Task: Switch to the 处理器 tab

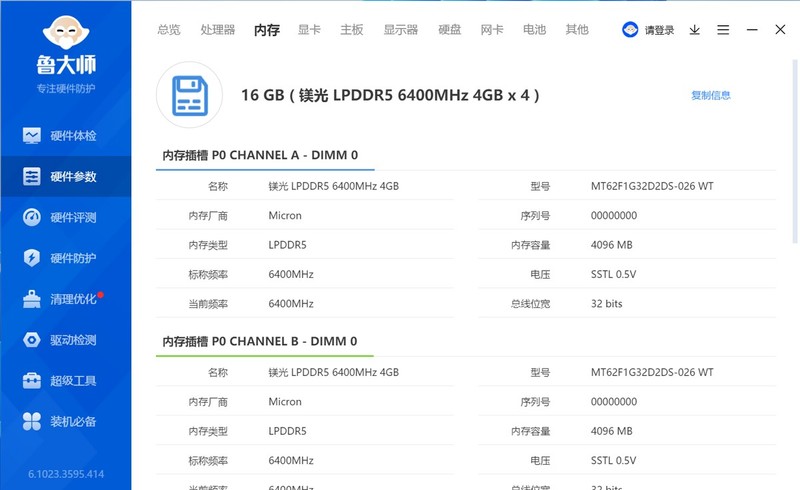Action: point(218,30)
